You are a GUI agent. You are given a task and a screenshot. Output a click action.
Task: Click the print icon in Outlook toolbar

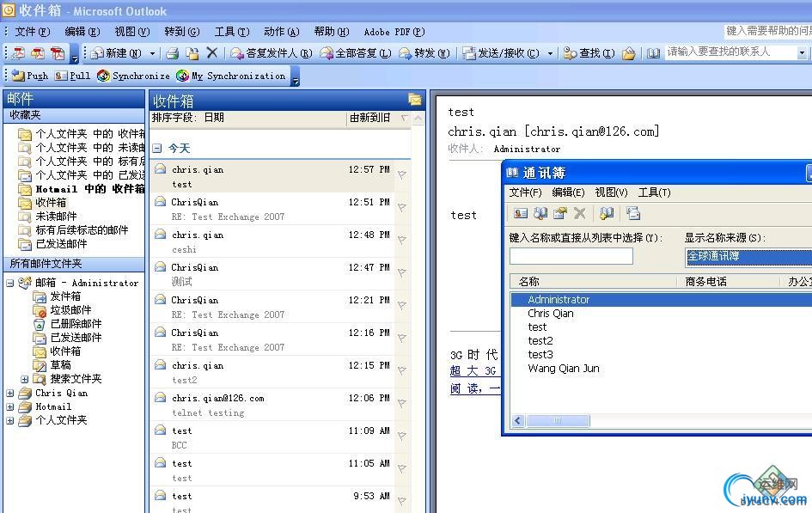tap(173, 52)
